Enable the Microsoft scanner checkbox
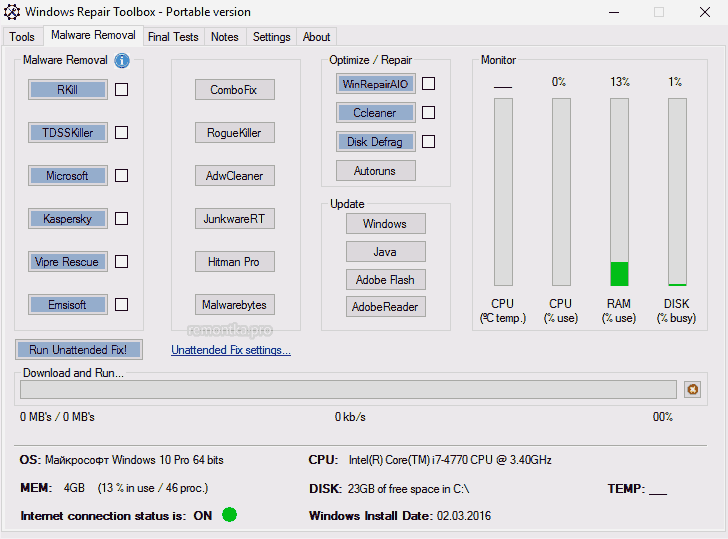728x539 pixels. (122, 175)
